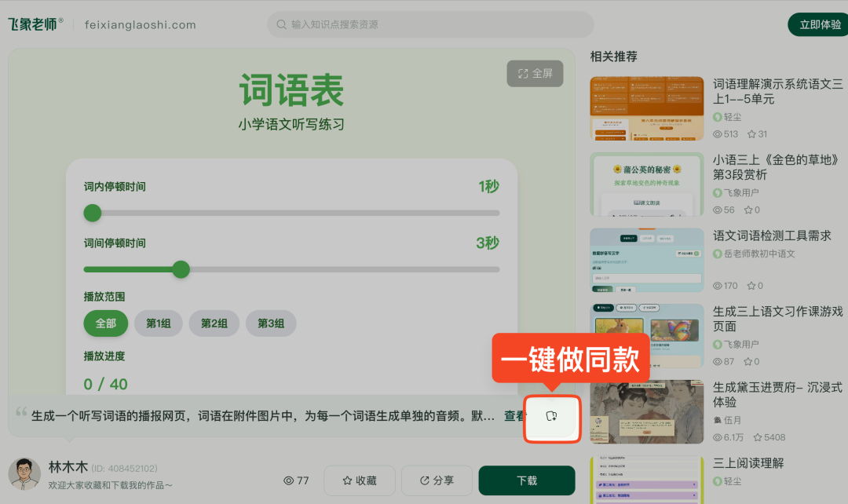This screenshot has width=848, height=504.
Task: Click the star icon on the 收藏 button
Action: click(x=347, y=480)
